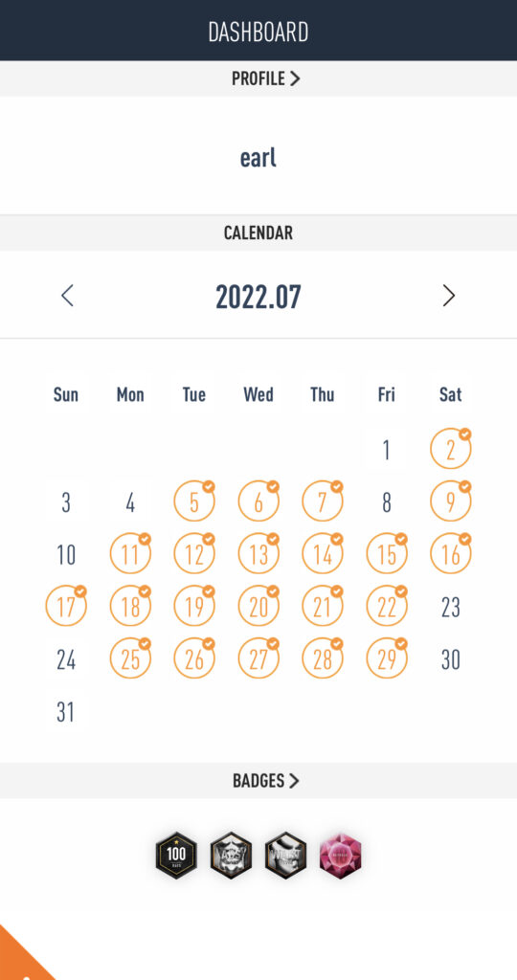Image resolution: width=517 pixels, height=980 pixels.
Task: Select completed day 14 circle
Action: coord(323,554)
